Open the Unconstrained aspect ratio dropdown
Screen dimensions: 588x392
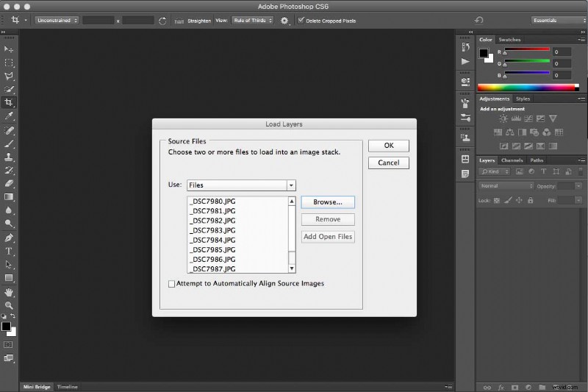[56, 21]
